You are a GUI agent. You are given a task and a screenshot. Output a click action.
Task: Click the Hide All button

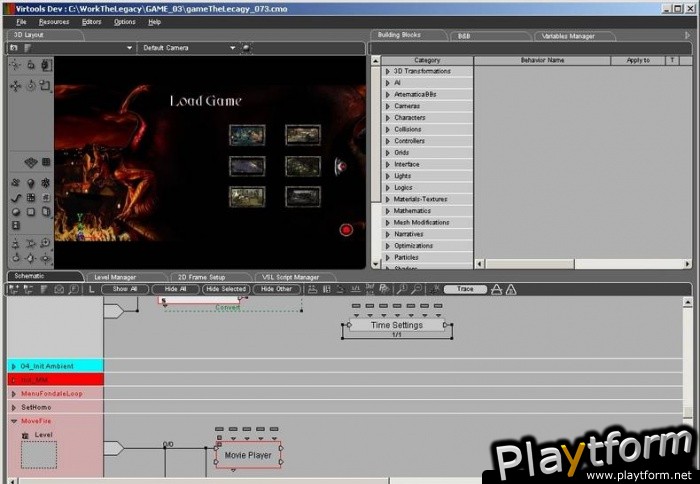(175, 289)
